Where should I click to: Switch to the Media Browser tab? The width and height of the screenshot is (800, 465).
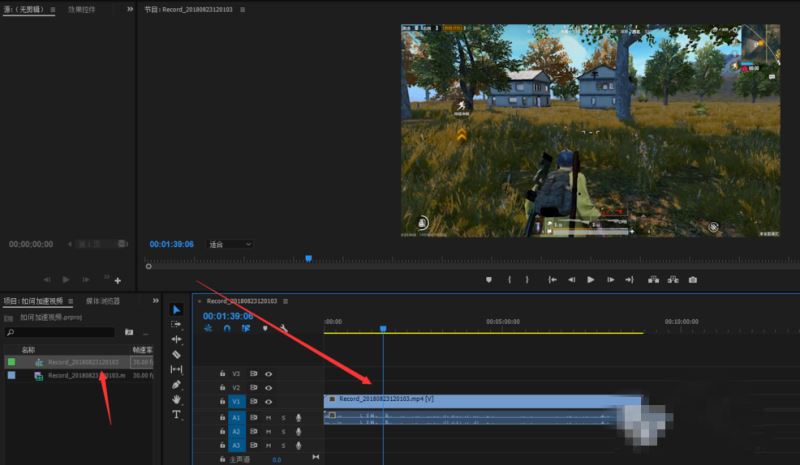(102, 300)
